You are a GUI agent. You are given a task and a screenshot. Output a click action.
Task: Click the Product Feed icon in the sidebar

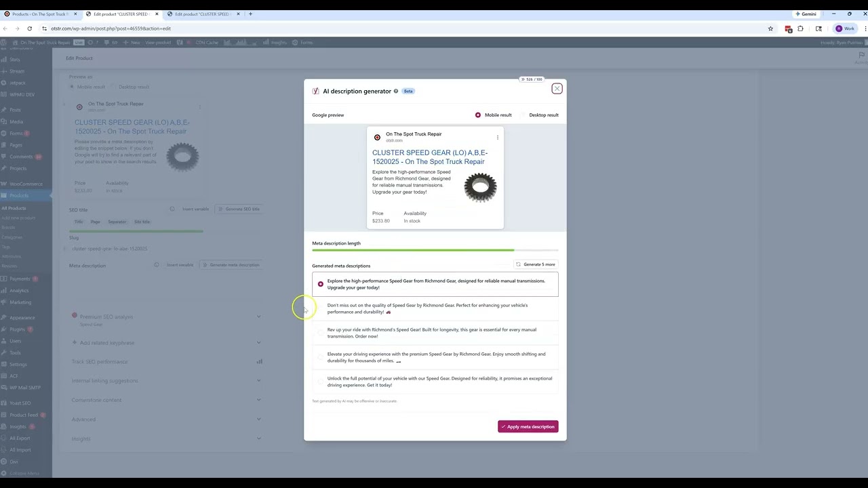point(4,415)
